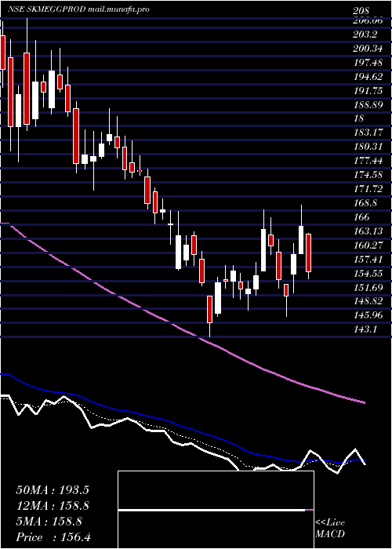Image resolution: width=392 pixels, height=549 pixels.
Task: Click the <<Live MACD label
Action: click(x=330, y=529)
